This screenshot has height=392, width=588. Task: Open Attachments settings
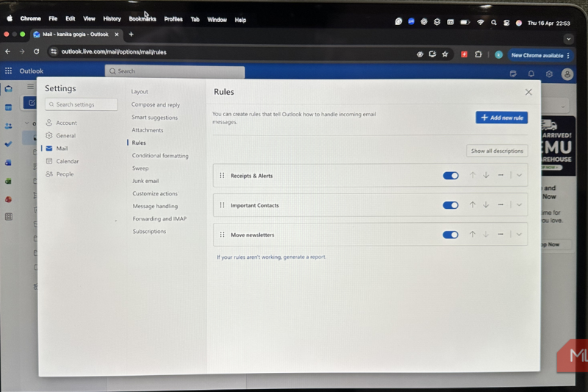[148, 130]
